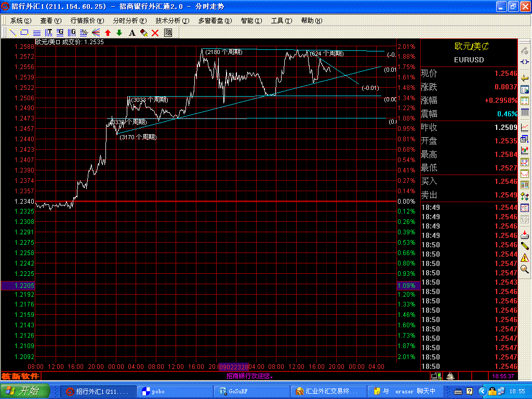This screenshot has height=399, width=532.
Task: Click the yellow pencil icon in sidebar
Action: (525, 246)
